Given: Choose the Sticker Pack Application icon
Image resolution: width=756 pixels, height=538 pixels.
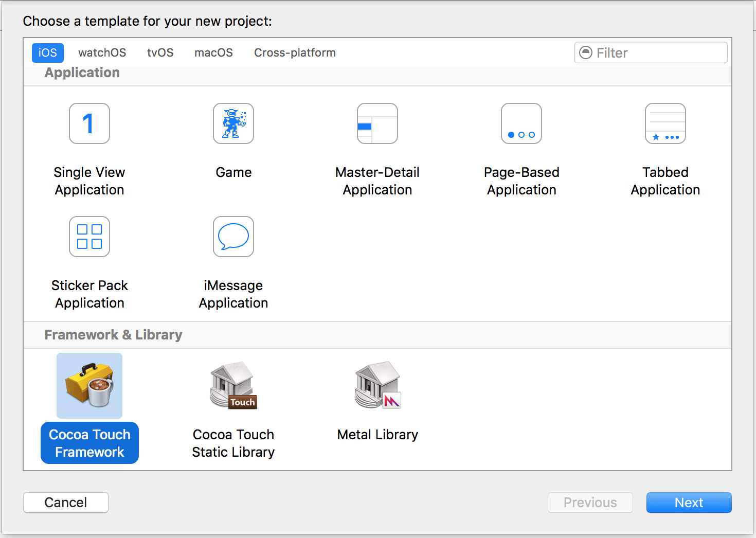Looking at the screenshot, I should [89, 237].
